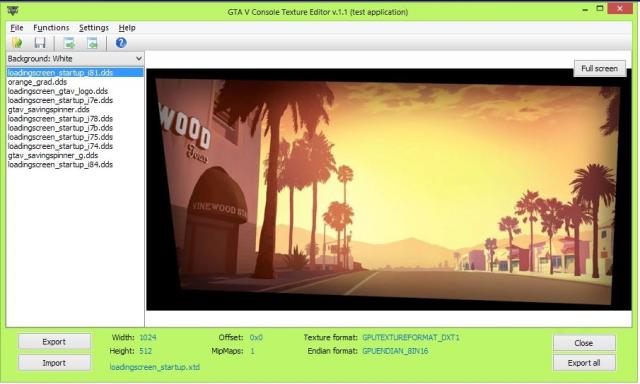The width and height of the screenshot is (640, 384).
Task: Click the Export all button
Action: pos(584,363)
